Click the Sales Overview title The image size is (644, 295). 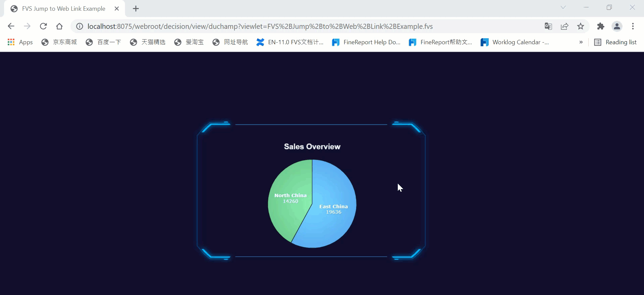(x=312, y=146)
